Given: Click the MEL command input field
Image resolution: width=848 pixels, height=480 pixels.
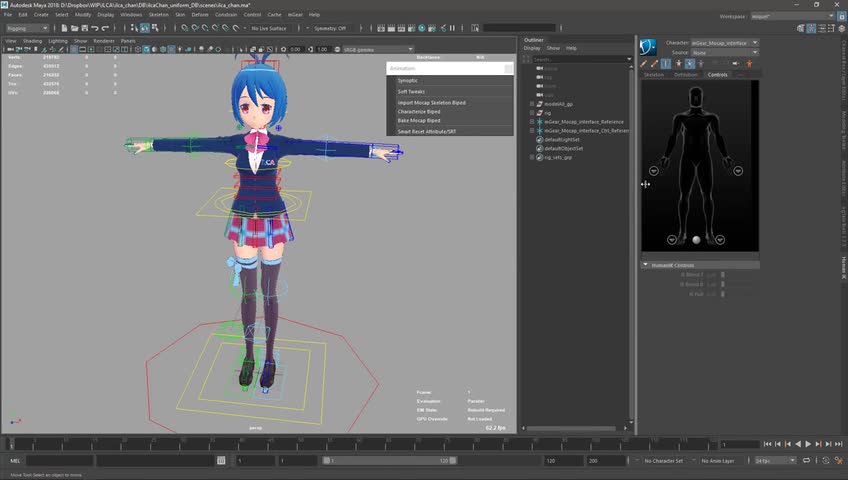Looking at the screenshot, I should (59, 461).
